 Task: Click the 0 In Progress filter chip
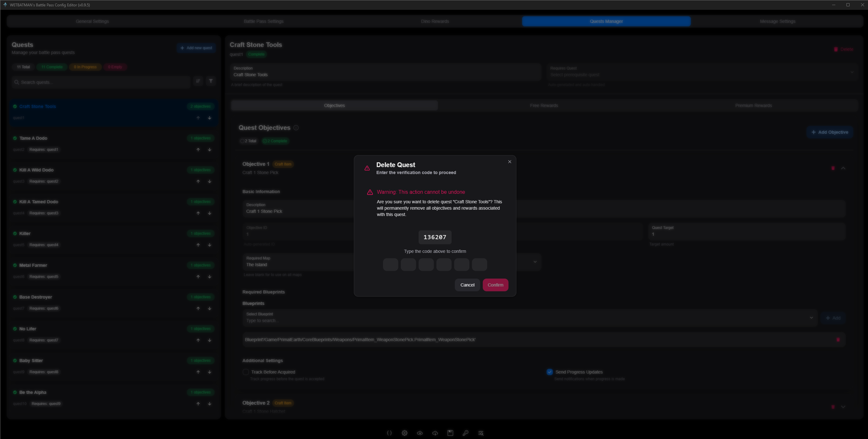pyautogui.click(x=85, y=67)
